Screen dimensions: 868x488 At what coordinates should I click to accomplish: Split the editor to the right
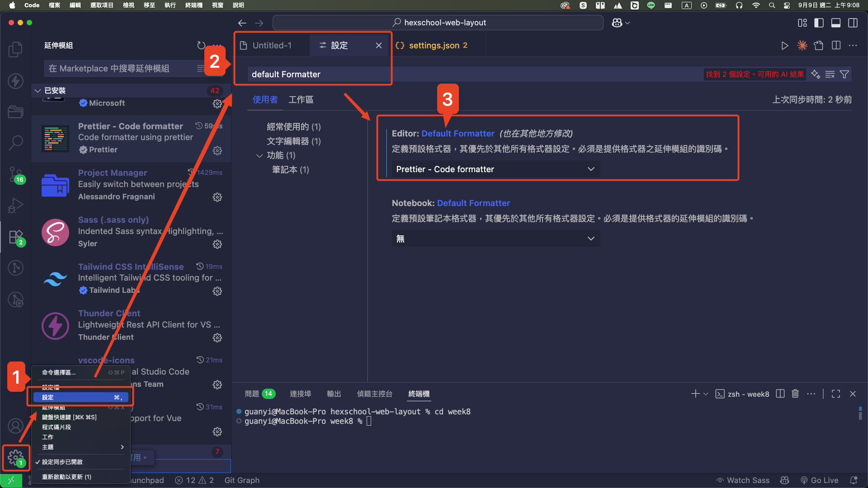click(x=836, y=45)
